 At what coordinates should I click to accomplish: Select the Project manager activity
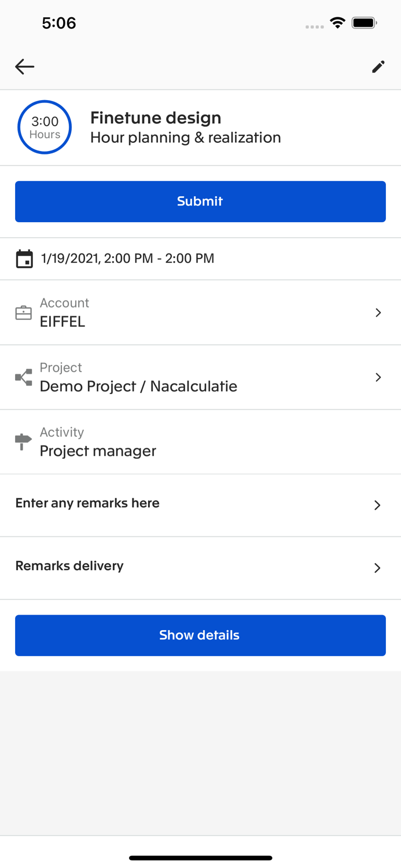[98, 451]
